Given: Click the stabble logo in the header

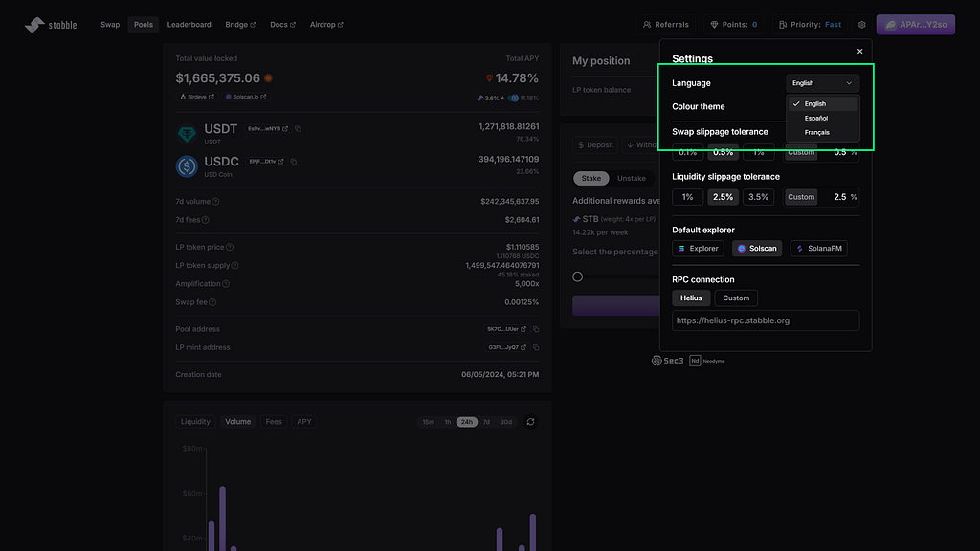Looking at the screenshot, I should pos(51,24).
